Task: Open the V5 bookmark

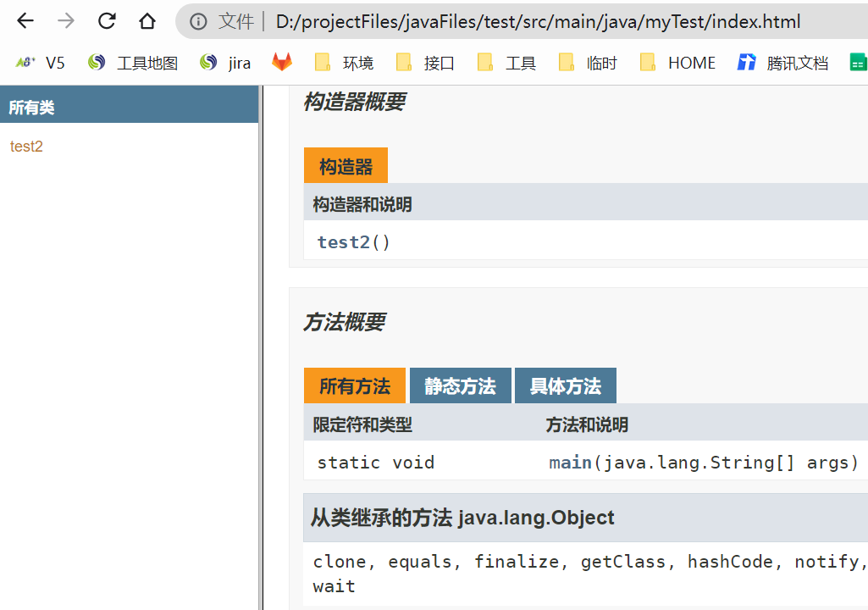Action: point(41,63)
